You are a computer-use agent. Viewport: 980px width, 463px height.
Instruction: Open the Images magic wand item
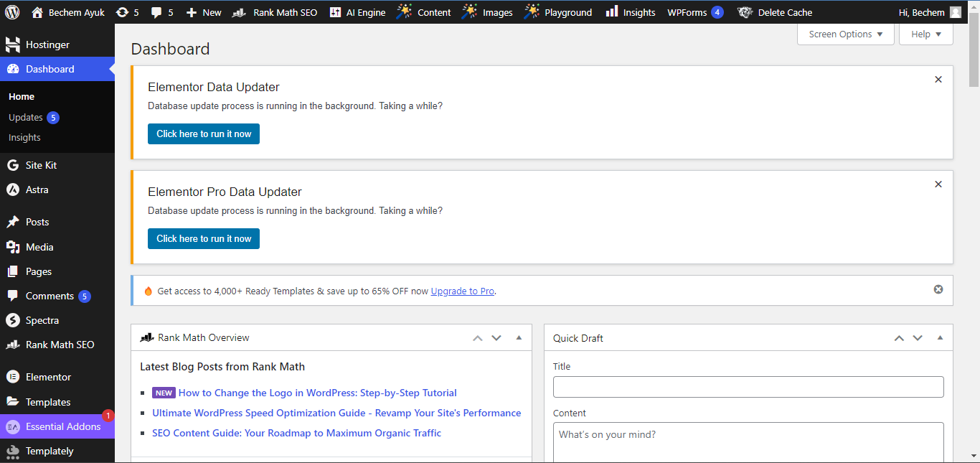487,12
